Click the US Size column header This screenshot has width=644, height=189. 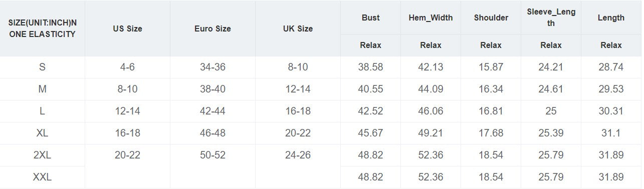click(127, 28)
